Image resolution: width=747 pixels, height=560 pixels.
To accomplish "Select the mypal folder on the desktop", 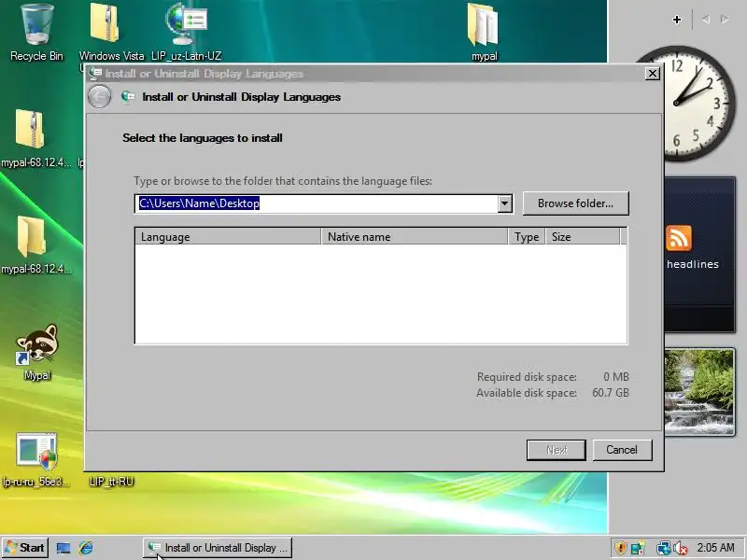I will [484, 24].
